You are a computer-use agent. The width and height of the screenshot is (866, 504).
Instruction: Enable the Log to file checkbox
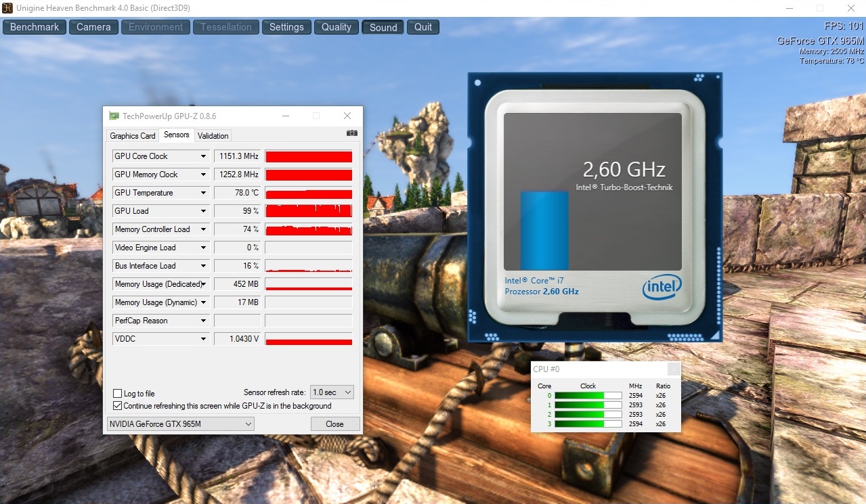(118, 394)
